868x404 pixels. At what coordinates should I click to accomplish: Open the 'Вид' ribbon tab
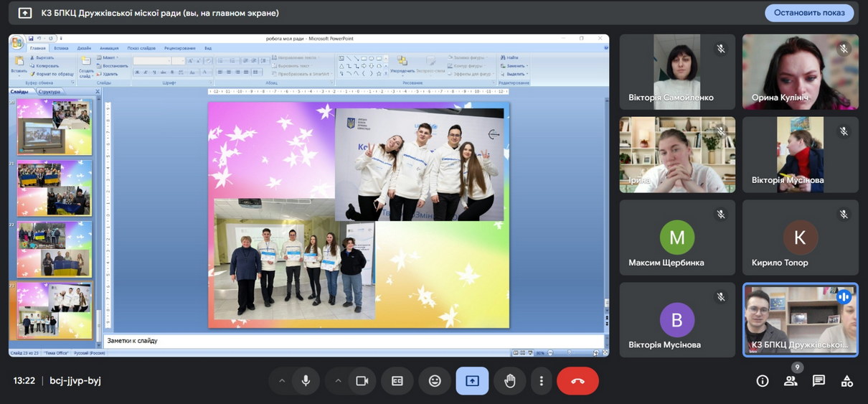pyautogui.click(x=208, y=48)
